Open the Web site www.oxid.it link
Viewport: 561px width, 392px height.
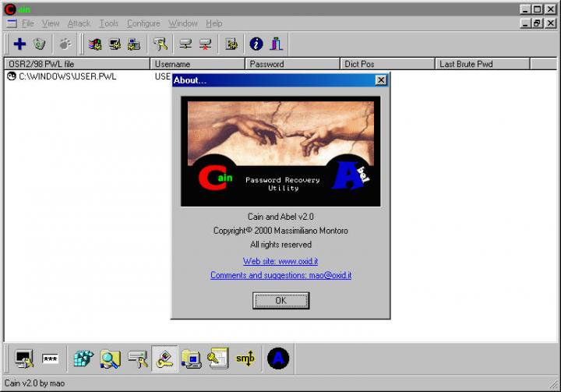(280, 261)
